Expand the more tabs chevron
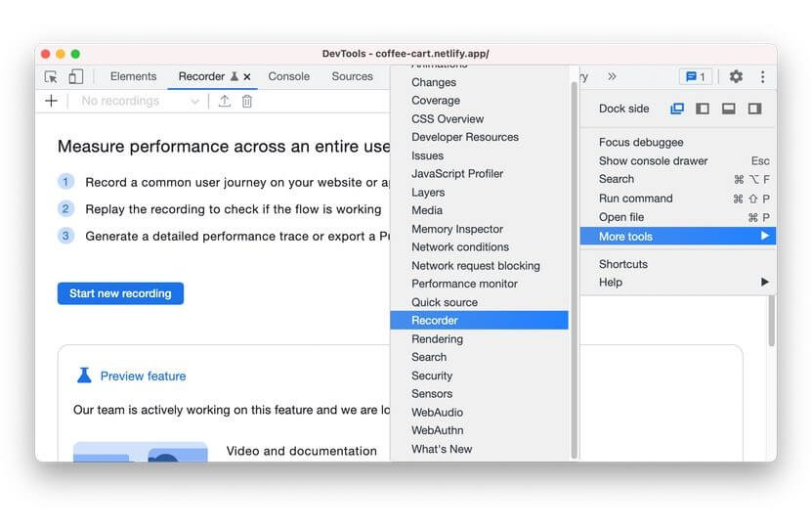 coord(612,76)
